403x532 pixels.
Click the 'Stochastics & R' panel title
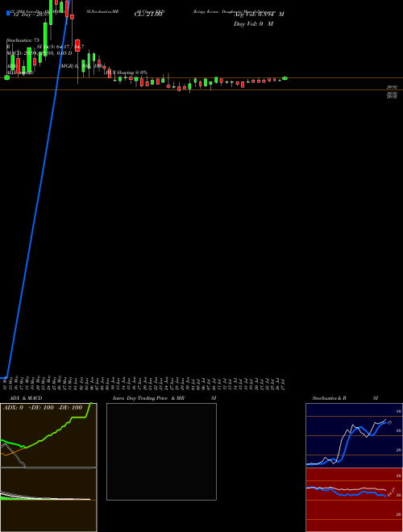point(329,398)
